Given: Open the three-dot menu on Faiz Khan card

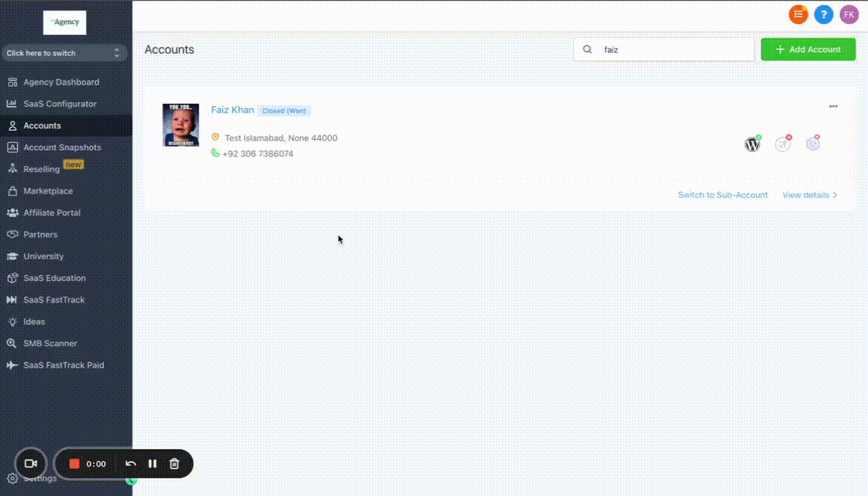Looking at the screenshot, I should click(833, 107).
